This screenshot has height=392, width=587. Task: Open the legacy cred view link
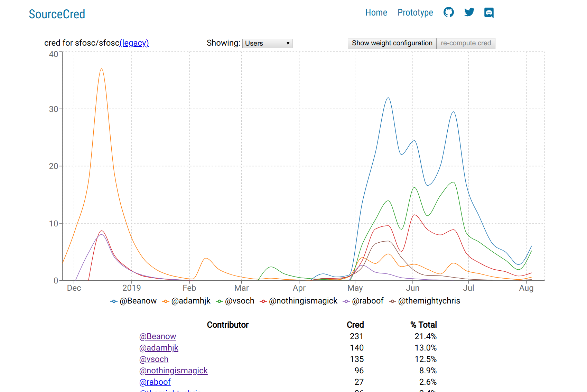click(x=134, y=43)
